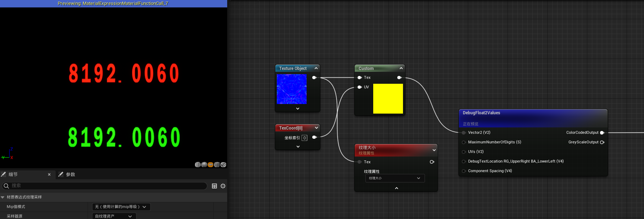Select the custom mesh preview icon

coord(223,165)
